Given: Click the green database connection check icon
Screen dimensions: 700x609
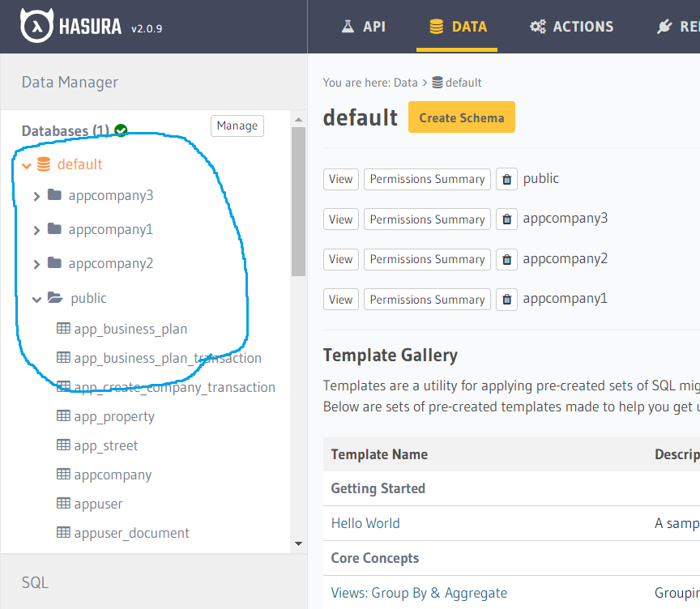Looking at the screenshot, I should (121, 130).
